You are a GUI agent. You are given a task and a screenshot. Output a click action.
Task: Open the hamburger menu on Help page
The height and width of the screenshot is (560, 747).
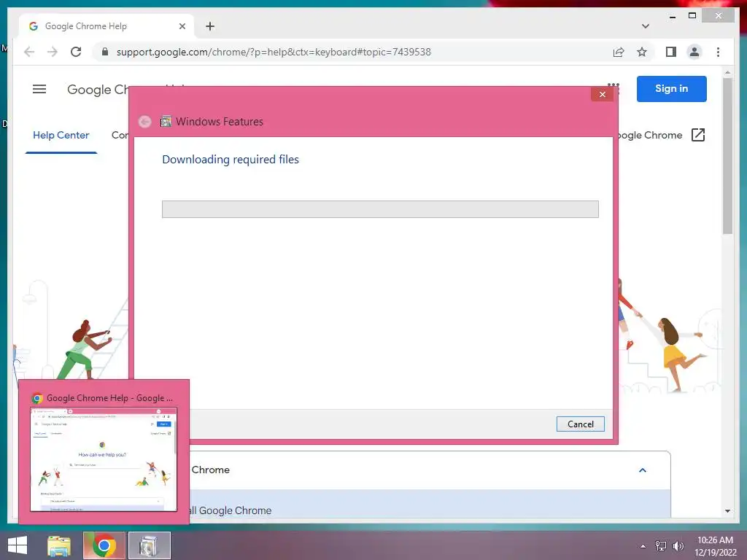pos(39,89)
